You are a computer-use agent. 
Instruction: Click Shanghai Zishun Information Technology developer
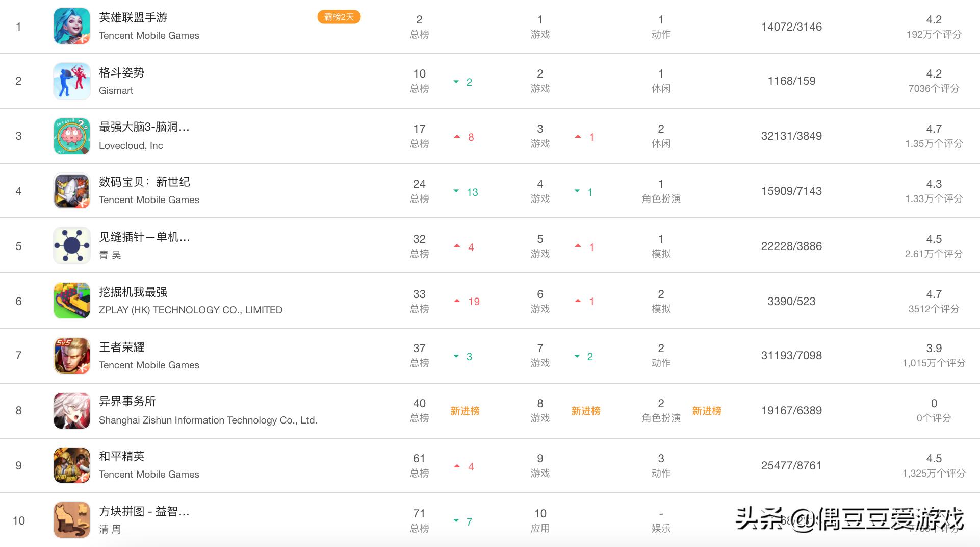click(x=208, y=420)
